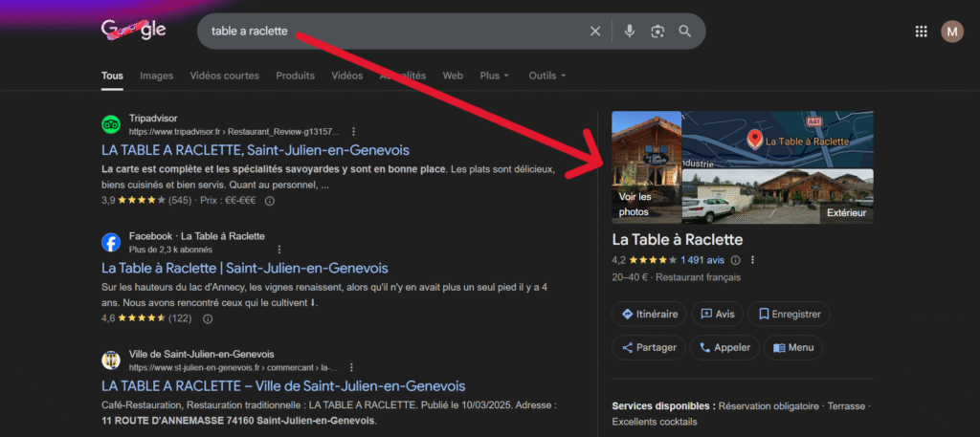The width and height of the screenshot is (980, 437).
Task: Open three-dot options for Facebook result
Action: point(279,250)
